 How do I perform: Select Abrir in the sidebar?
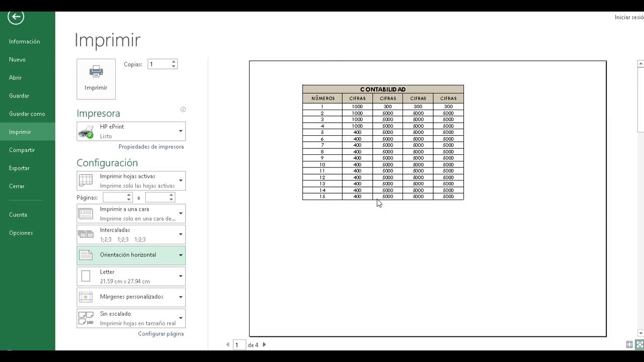point(28,77)
